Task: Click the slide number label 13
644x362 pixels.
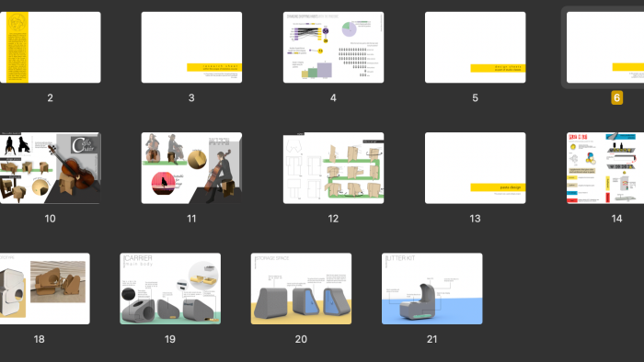Action: [475, 219]
